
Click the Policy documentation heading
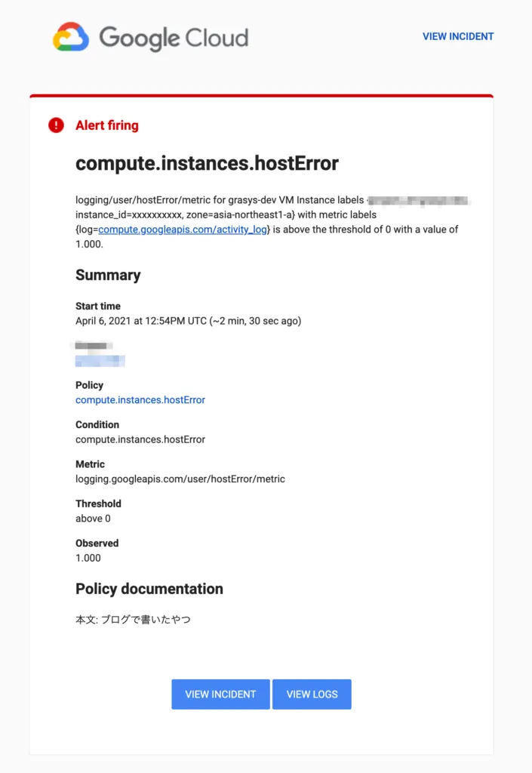pyautogui.click(x=149, y=589)
